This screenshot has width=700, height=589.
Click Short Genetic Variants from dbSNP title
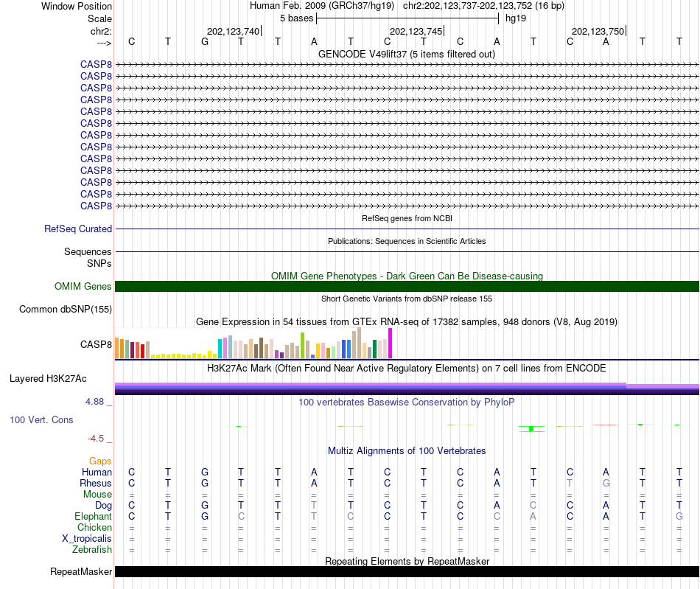point(407,299)
